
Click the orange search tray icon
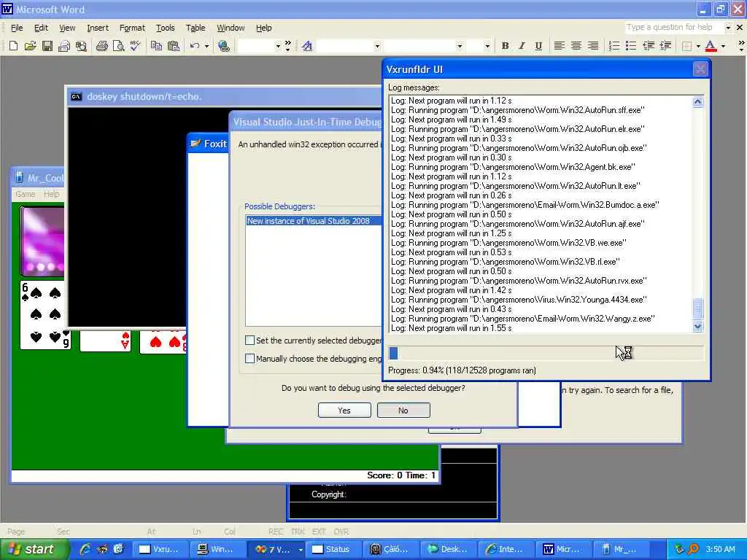(693, 549)
